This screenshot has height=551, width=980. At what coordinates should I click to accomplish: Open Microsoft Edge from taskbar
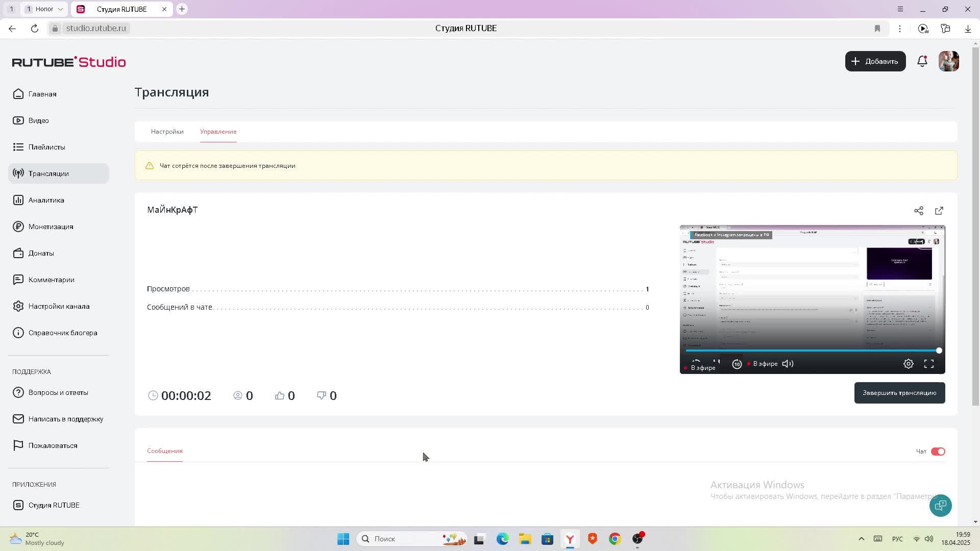pyautogui.click(x=503, y=539)
